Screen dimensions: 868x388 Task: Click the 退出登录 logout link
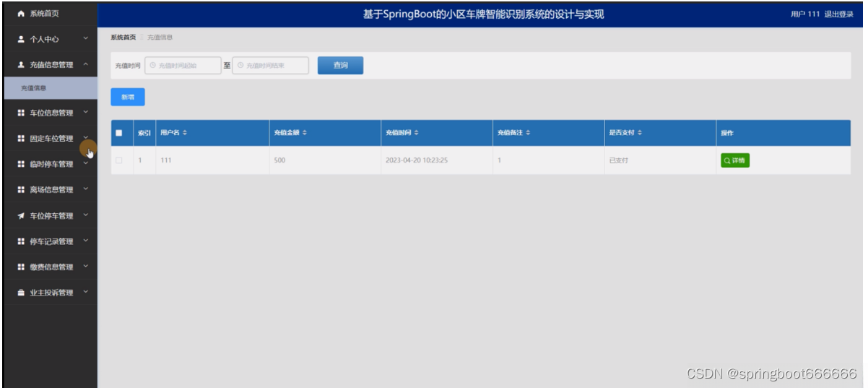pyautogui.click(x=839, y=14)
